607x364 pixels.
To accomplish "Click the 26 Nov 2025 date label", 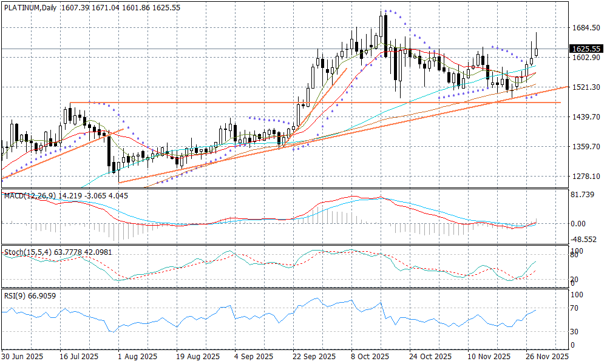I will 546,356.
